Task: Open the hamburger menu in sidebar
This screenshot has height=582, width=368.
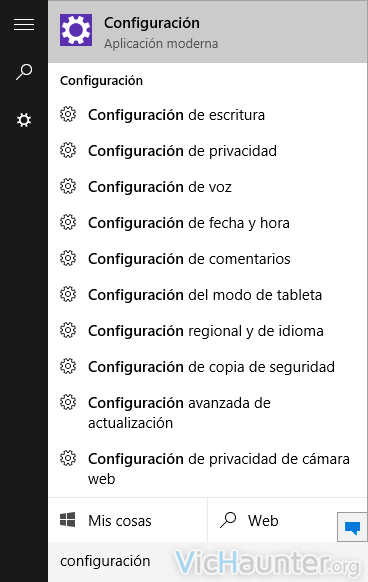Action: click(24, 24)
